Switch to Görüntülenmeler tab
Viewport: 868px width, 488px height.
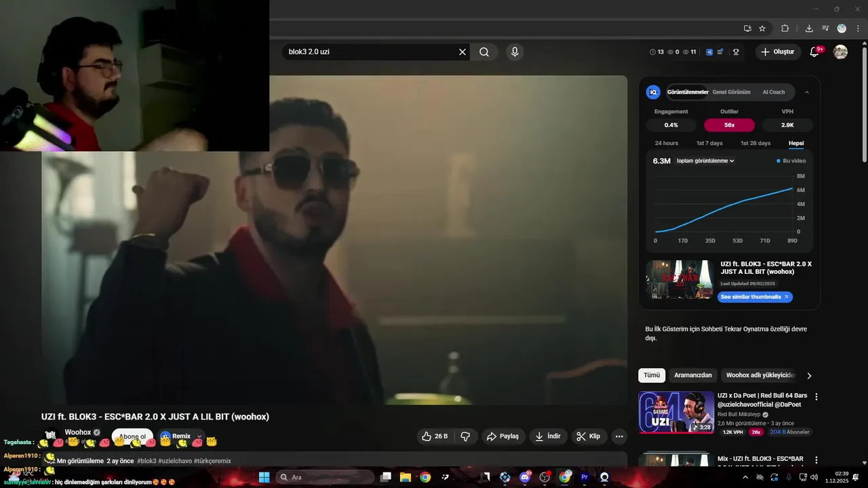click(688, 92)
